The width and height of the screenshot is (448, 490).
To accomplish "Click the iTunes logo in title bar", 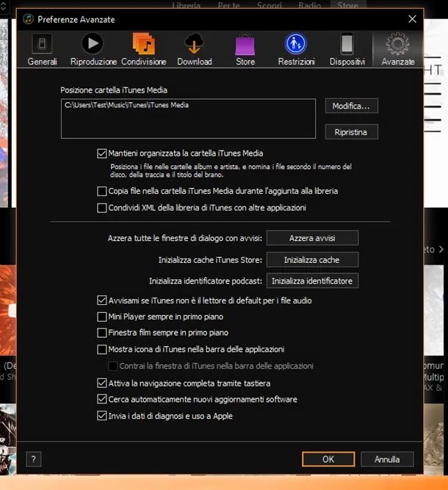I will pos(29,19).
